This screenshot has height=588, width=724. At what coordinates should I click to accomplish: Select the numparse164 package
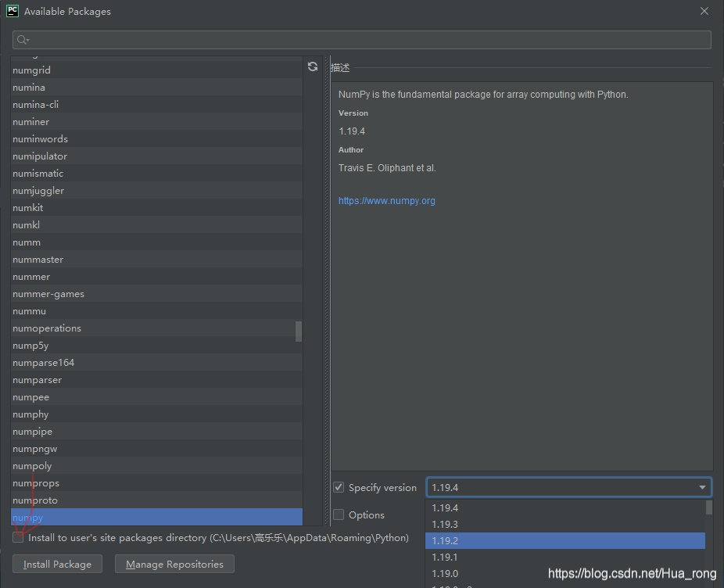click(156, 363)
